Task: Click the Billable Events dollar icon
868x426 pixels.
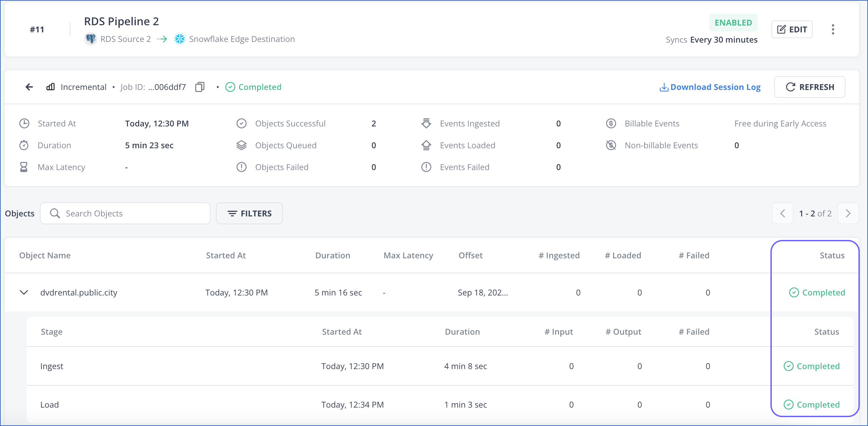Action: [611, 123]
